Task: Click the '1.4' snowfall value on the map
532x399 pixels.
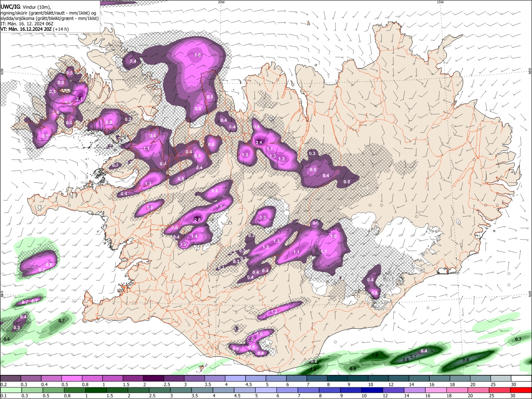Action: pos(194,236)
